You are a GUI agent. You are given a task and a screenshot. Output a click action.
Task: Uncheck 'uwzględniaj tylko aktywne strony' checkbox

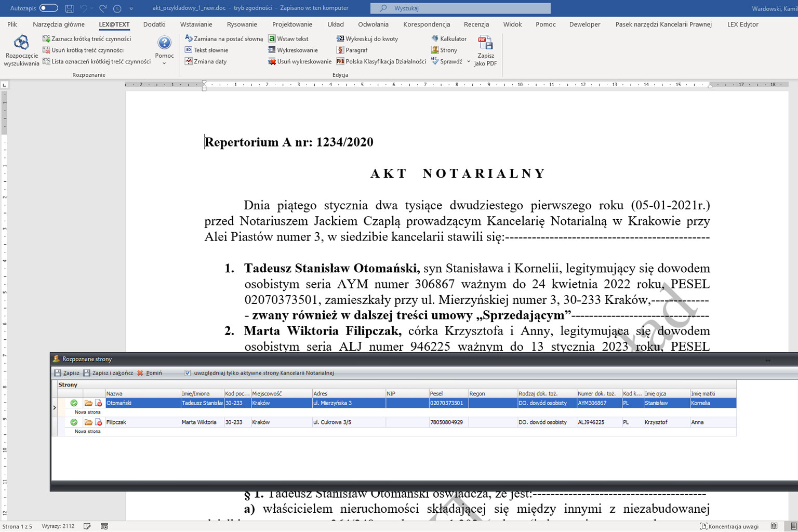(188, 373)
